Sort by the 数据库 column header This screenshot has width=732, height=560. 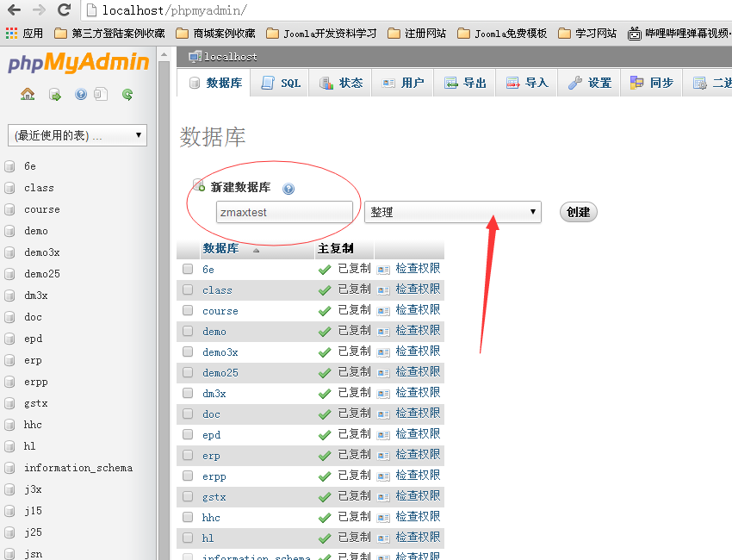point(220,248)
